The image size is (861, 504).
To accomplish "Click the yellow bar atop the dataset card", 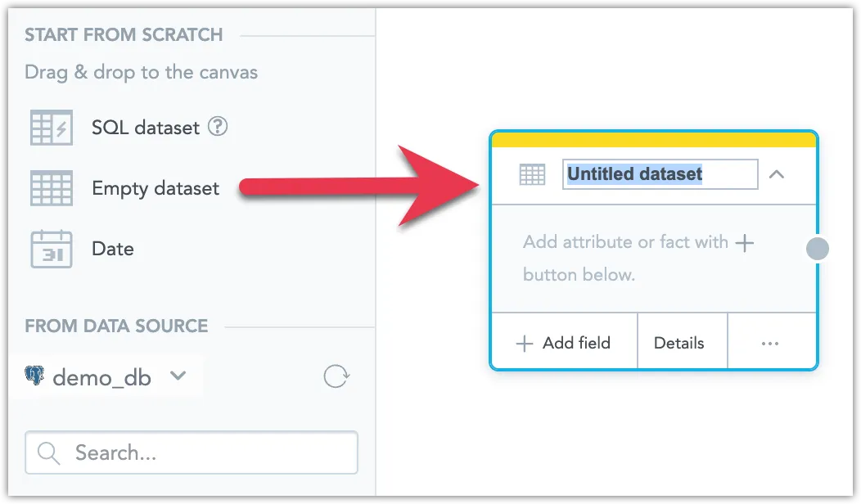I will coord(653,139).
